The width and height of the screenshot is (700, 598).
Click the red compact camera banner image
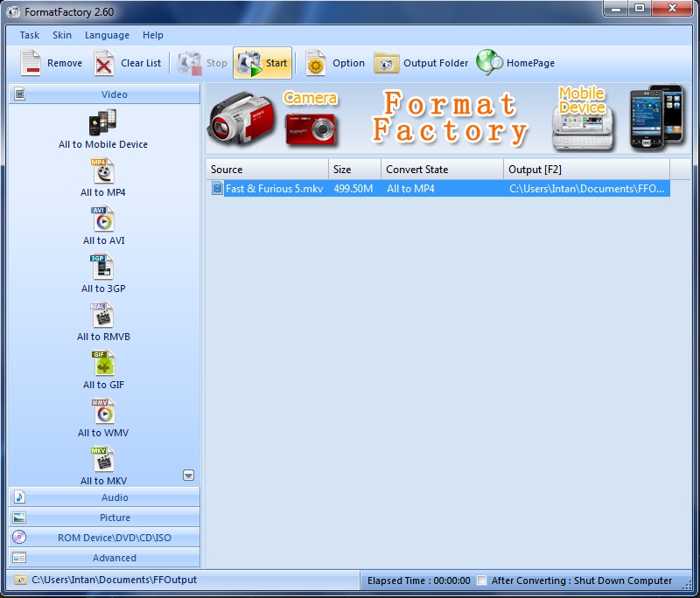point(311,129)
